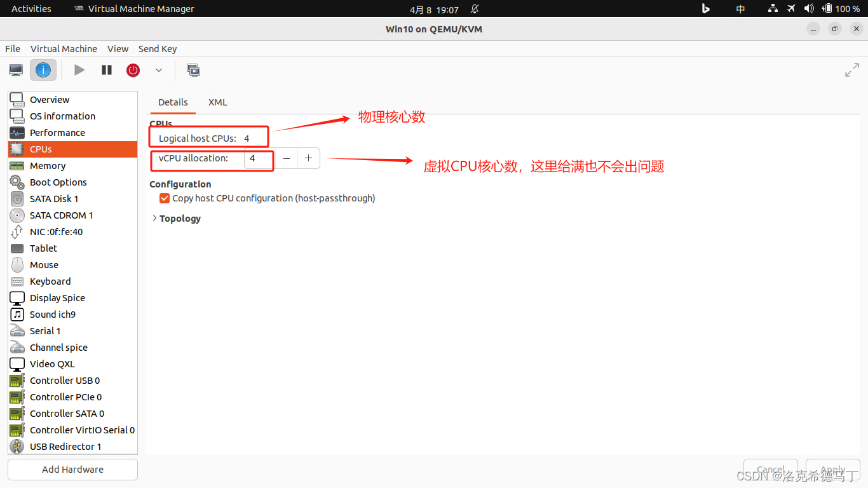Image resolution: width=868 pixels, height=488 pixels.
Task: Select Controller USB 0 entry
Action: [72, 381]
